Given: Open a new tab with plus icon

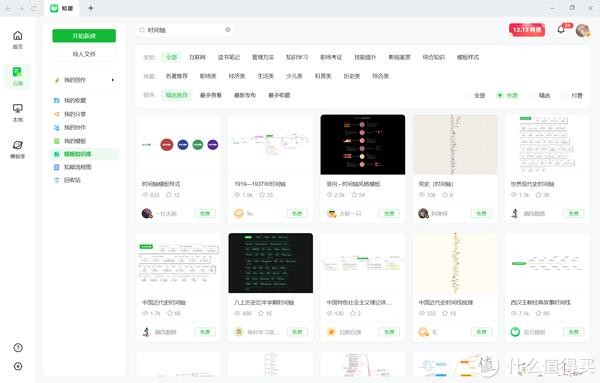Looking at the screenshot, I should [x=91, y=8].
